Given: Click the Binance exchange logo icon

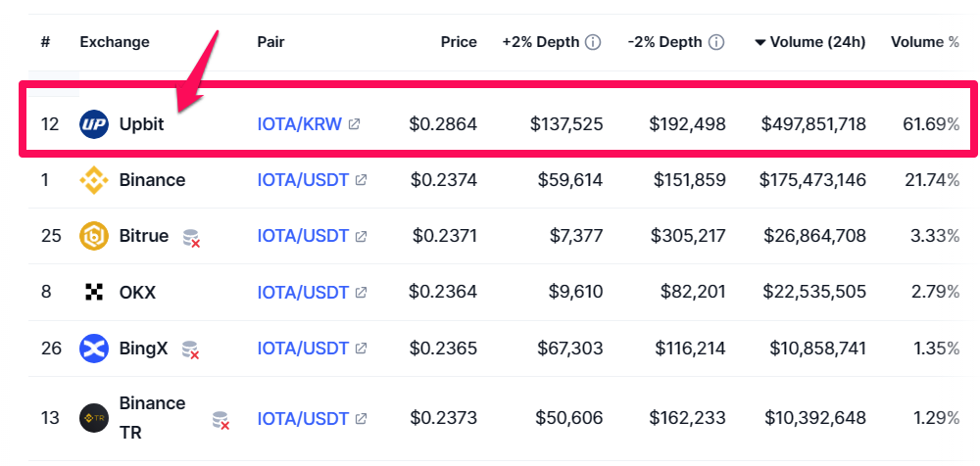Looking at the screenshot, I should click(x=94, y=180).
